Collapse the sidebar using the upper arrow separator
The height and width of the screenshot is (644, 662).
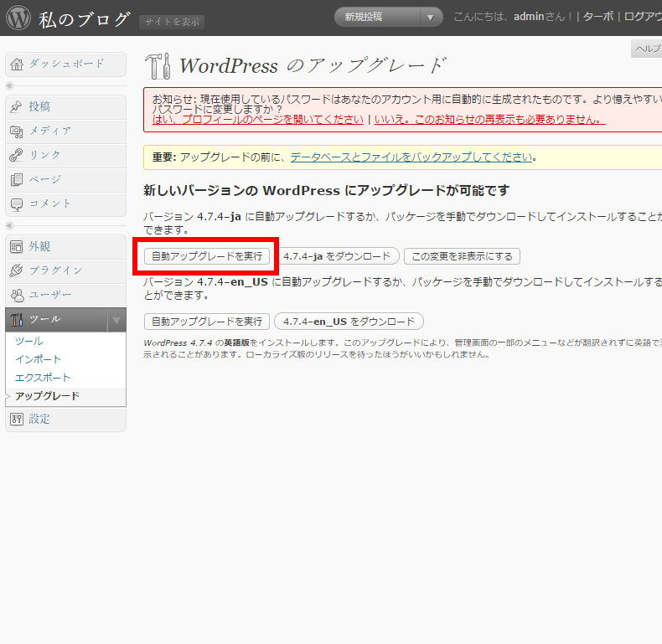9,85
